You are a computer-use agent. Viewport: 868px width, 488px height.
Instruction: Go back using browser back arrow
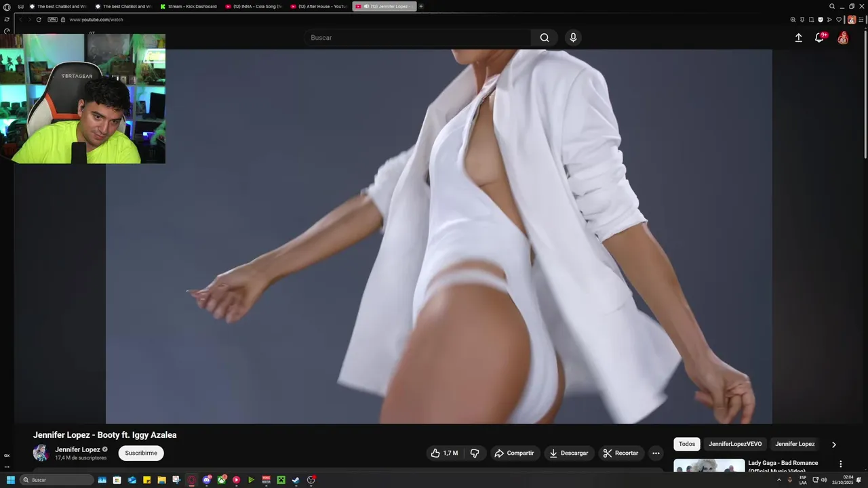pyautogui.click(x=20, y=20)
